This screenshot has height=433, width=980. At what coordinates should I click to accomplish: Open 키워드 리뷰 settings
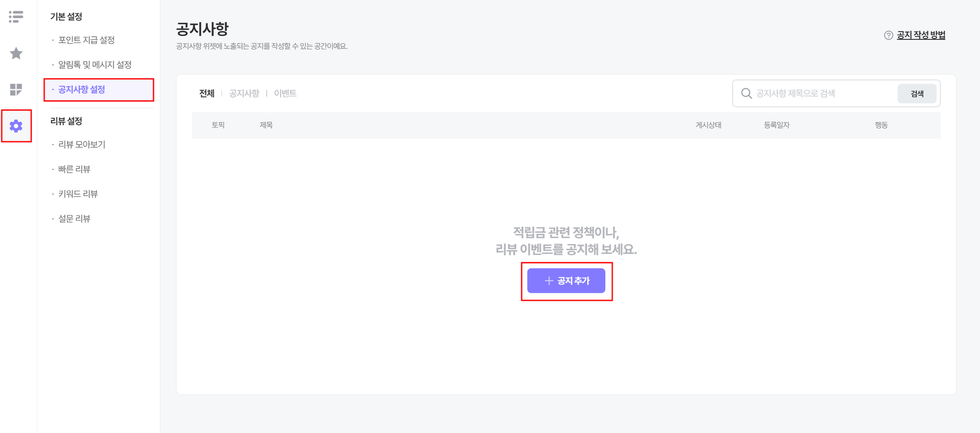(78, 194)
